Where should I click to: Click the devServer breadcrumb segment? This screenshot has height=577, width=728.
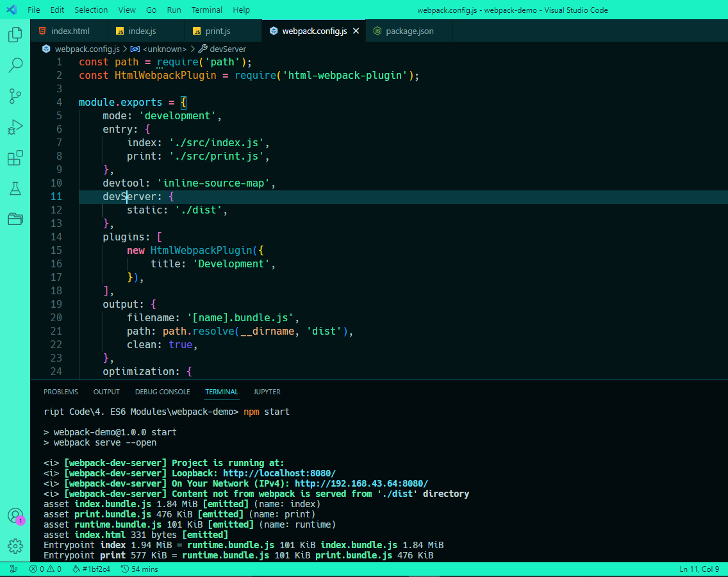(227, 49)
